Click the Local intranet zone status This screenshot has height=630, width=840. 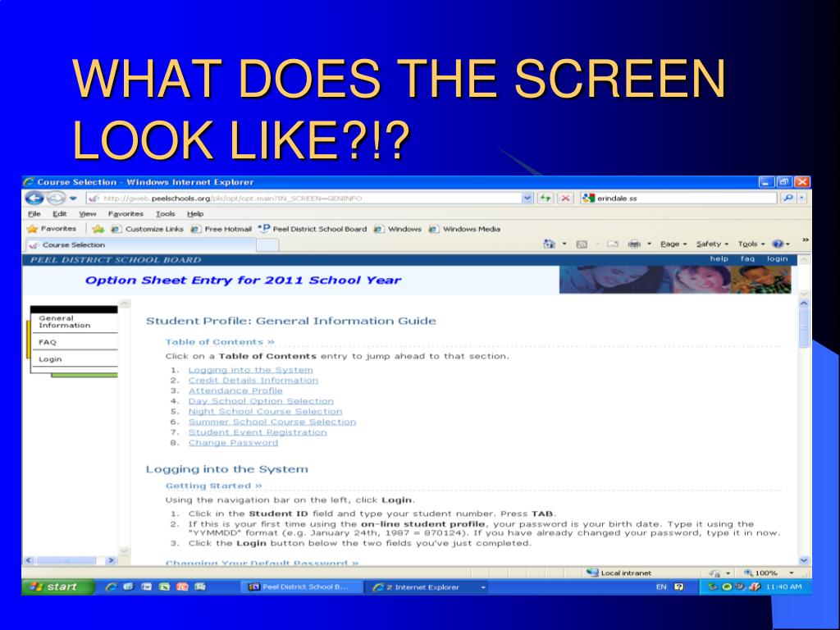(x=619, y=573)
